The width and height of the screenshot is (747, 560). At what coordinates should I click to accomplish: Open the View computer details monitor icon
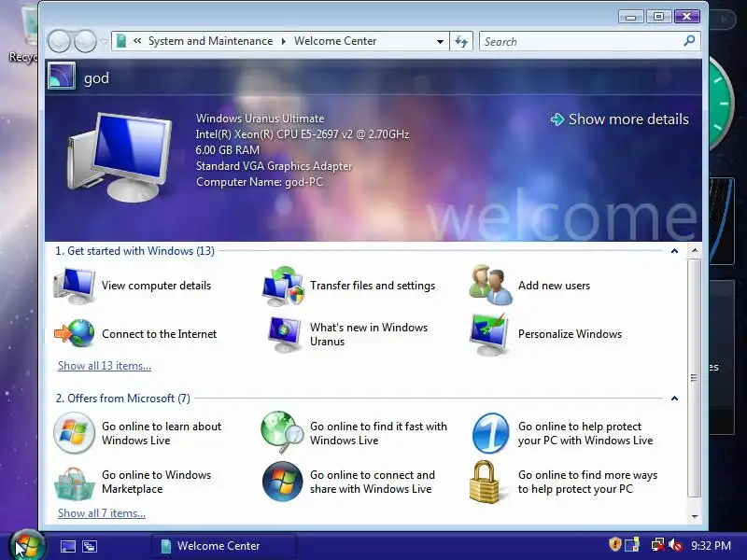click(75, 286)
